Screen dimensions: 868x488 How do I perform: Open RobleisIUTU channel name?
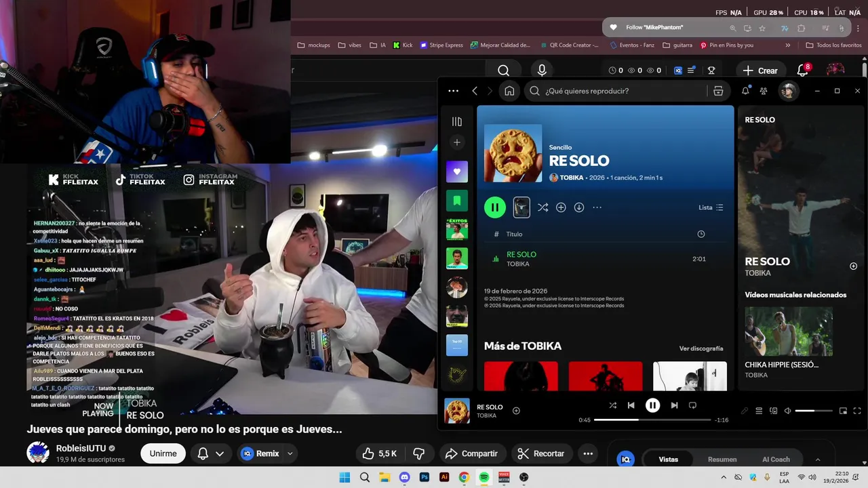(81, 448)
